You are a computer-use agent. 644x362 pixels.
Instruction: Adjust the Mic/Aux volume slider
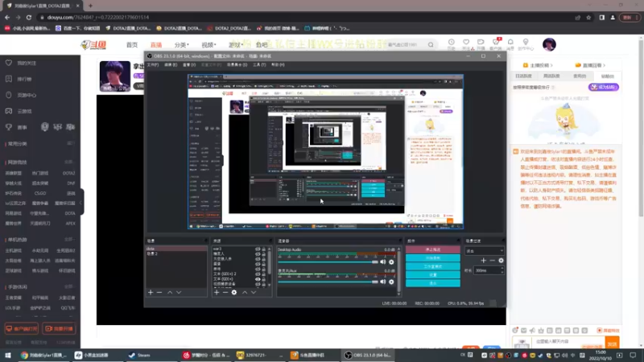coord(328,282)
